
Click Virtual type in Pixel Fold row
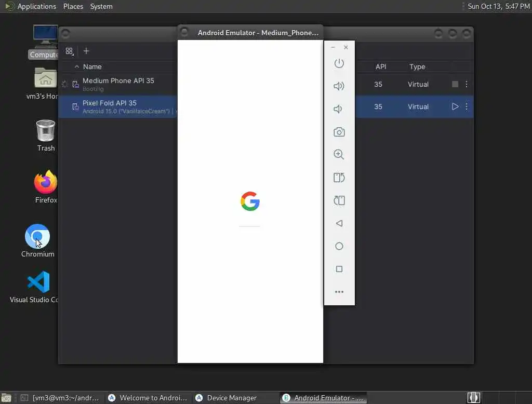[x=418, y=106]
